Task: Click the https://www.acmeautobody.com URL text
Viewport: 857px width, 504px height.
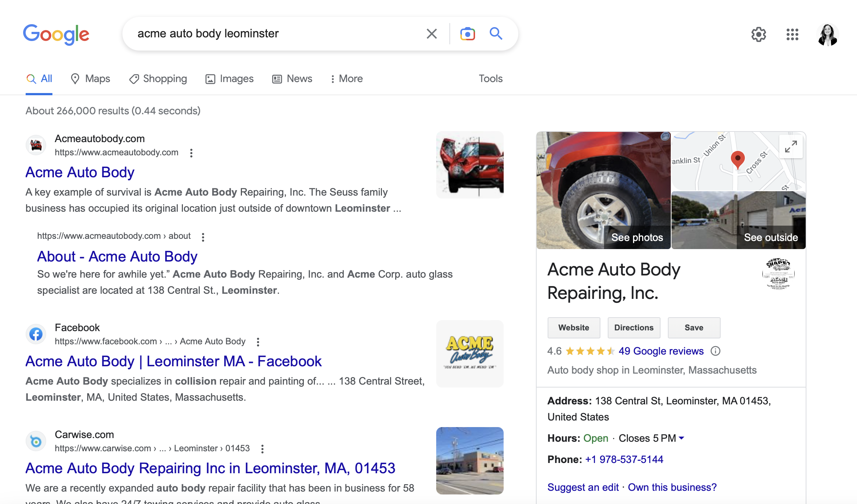Action: point(117,152)
